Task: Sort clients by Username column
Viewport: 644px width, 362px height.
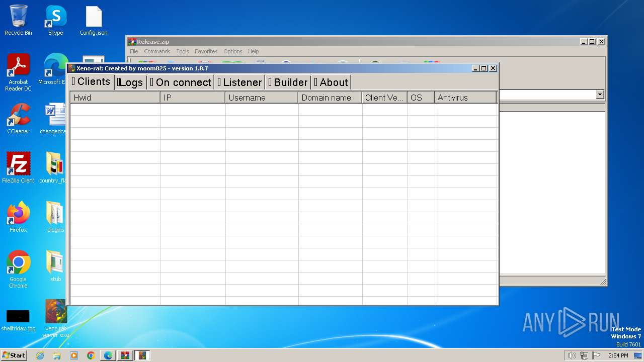Action: [262, 98]
